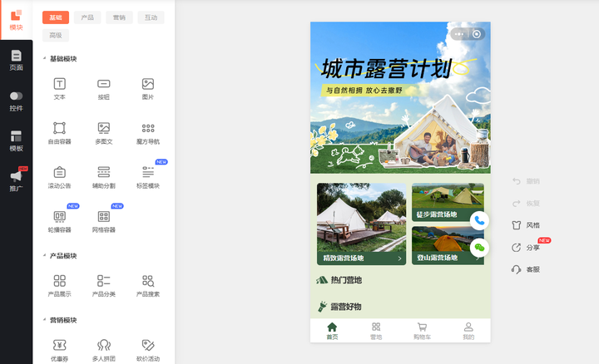Click the 恢复 redo button

pyautogui.click(x=526, y=204)
